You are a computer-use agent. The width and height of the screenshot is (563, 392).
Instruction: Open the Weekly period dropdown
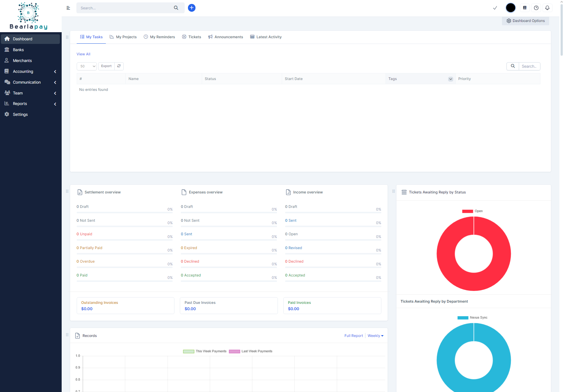click(375, 336)
